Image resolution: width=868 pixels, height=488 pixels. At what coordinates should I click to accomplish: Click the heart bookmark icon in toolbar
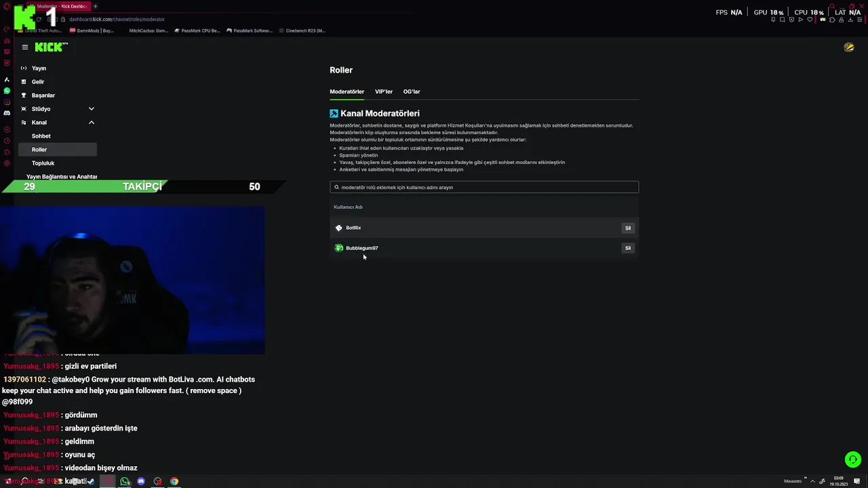pos(810,20)
